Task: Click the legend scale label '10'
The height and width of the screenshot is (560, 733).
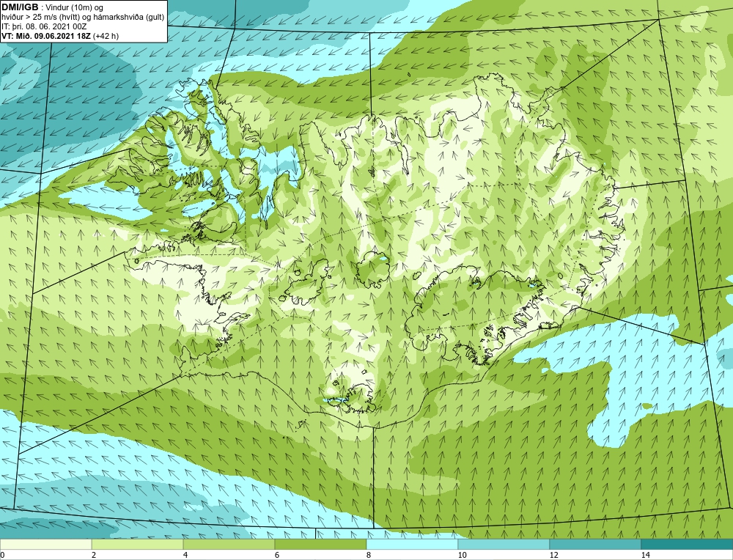Action: coord(463,555)
